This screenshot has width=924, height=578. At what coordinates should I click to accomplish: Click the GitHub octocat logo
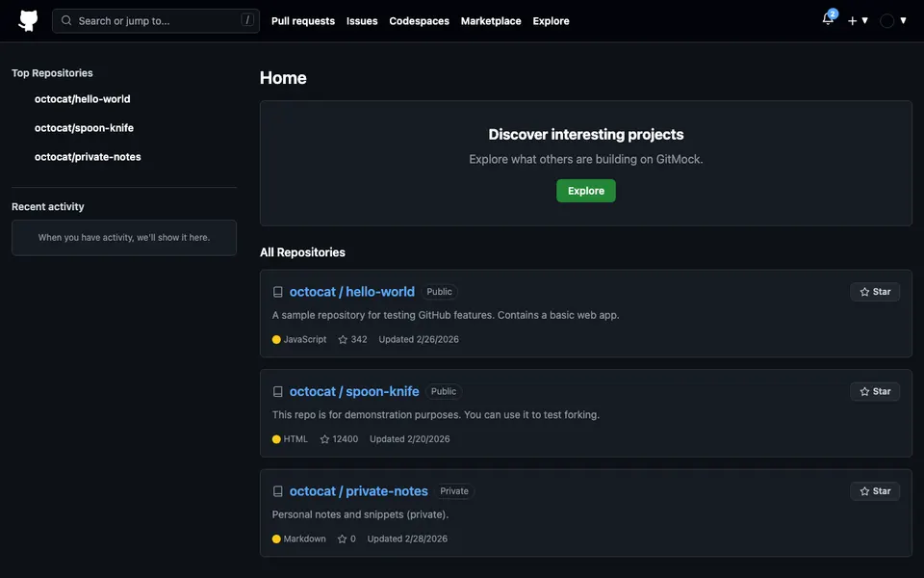[x=28, y=20]
